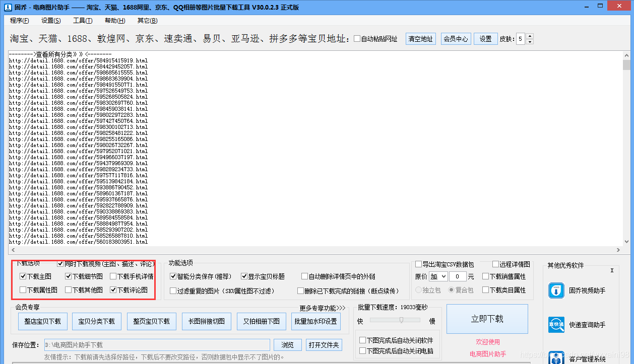Enable 删除已下载完成的链接 checkbox
The height and width of the screenshot is (364, 634).
click(x=301, y=291)
